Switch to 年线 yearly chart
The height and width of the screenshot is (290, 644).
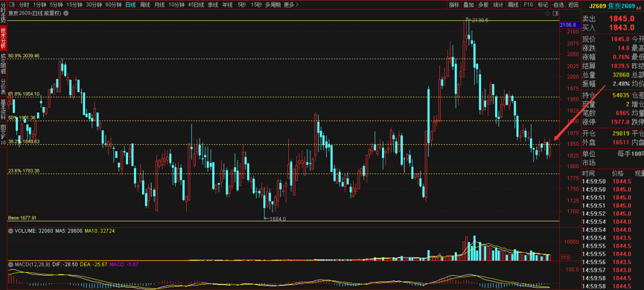click(x=227, y=5)
